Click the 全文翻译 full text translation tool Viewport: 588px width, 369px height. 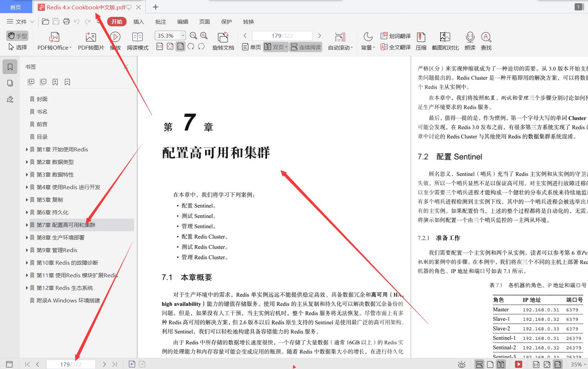[x=396, y=47]
